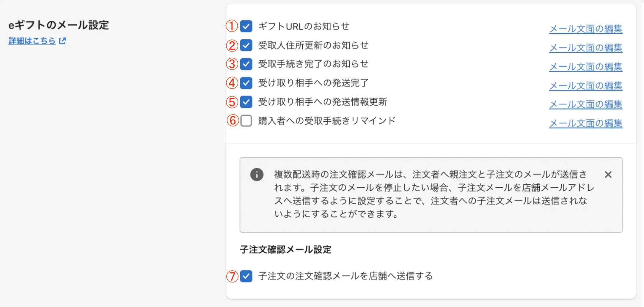Image resolution: width=644 pixels, height=307 pixels.
Task: Click the 購入者への受取手続きリマインド label text
Action: [327, 121]
